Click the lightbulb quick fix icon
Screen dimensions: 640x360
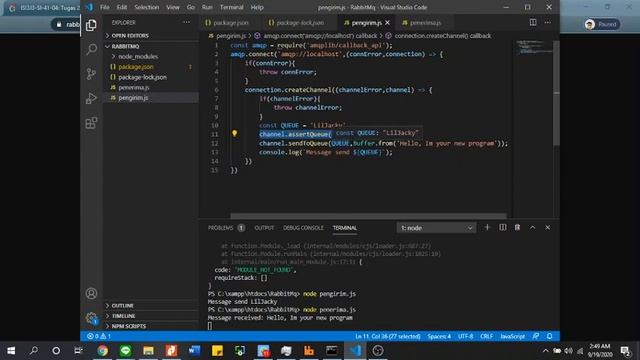235,133
